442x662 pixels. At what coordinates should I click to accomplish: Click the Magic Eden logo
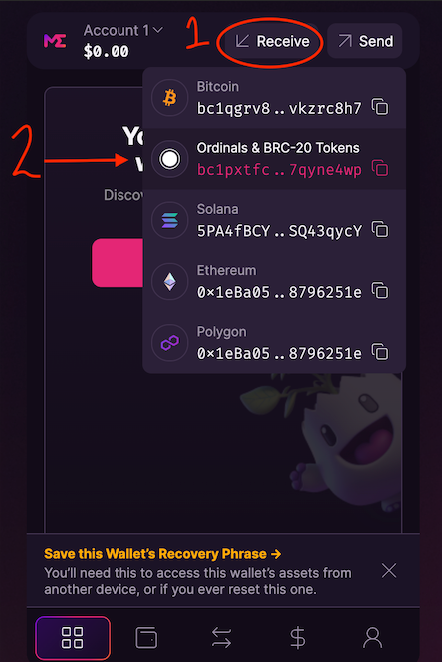[x=55, y=41]
